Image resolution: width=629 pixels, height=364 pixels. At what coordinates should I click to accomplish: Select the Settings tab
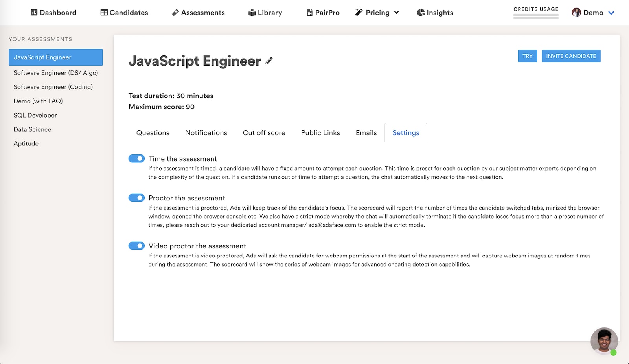tap(406, 133)
